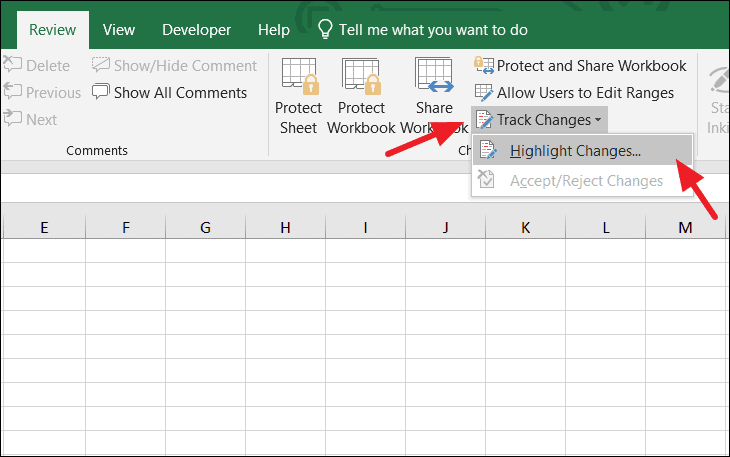Click column header E
The width and height of the screenshot is (730, 457).
(x=44, y=228)
